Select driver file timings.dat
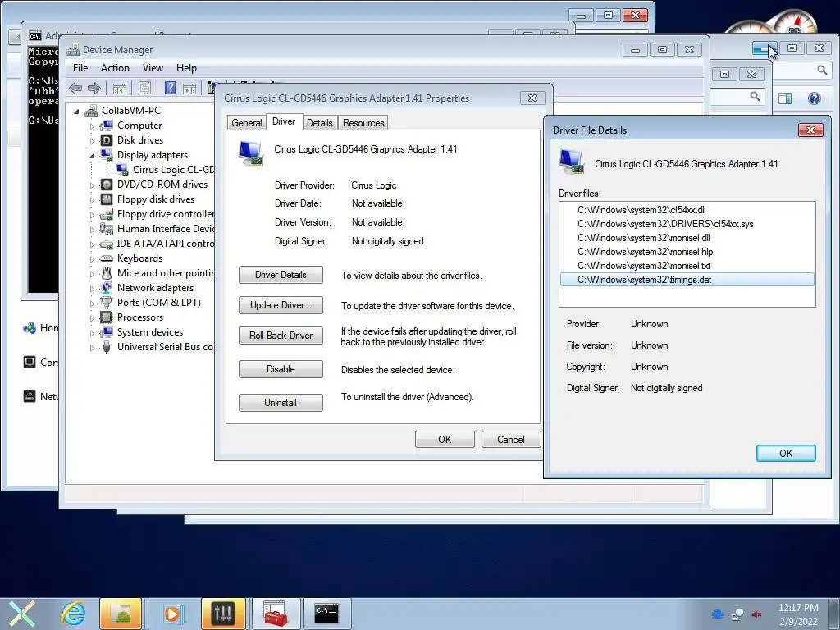 (687, 280)
